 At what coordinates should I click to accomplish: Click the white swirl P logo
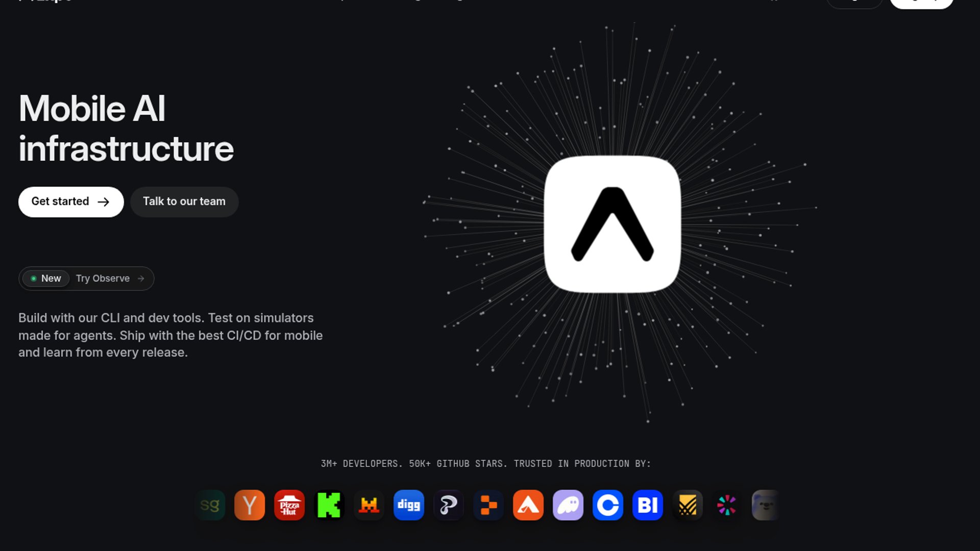pos(449,505)
